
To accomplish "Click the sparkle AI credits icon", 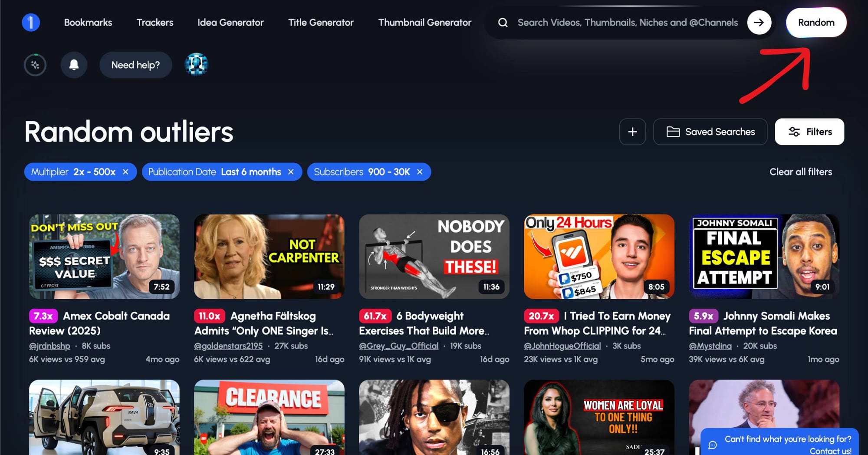I will pos(35,65).
